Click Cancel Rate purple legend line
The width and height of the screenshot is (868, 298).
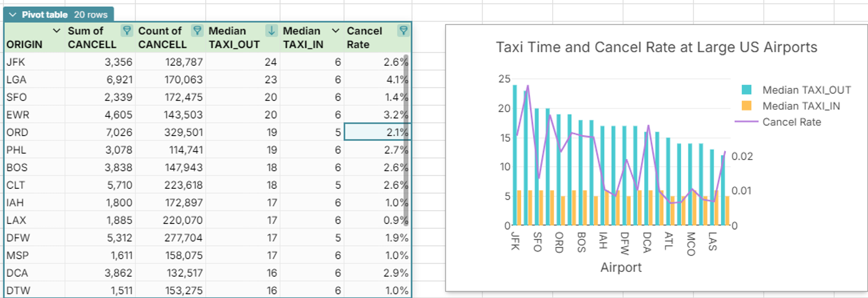tap(746, 121)
